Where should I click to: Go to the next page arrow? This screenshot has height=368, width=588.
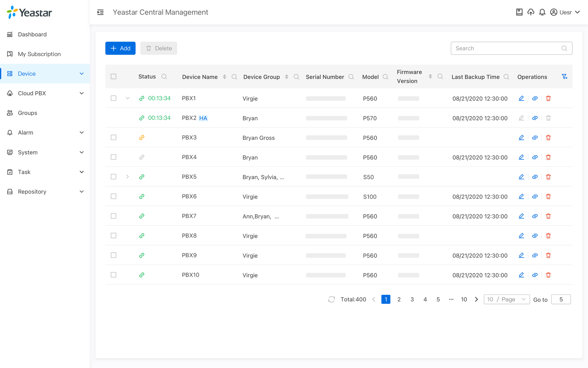[x=476, y=300]
